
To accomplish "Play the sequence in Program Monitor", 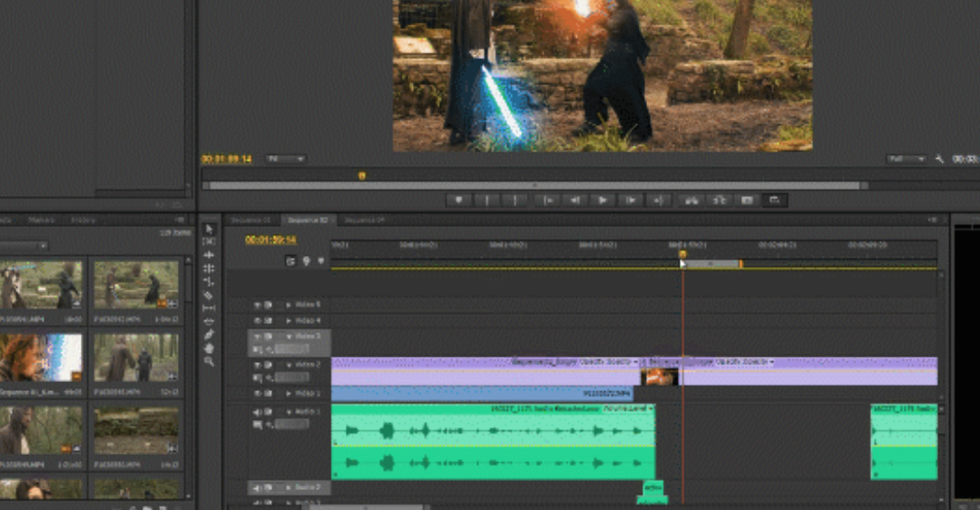I will [603, 200].
